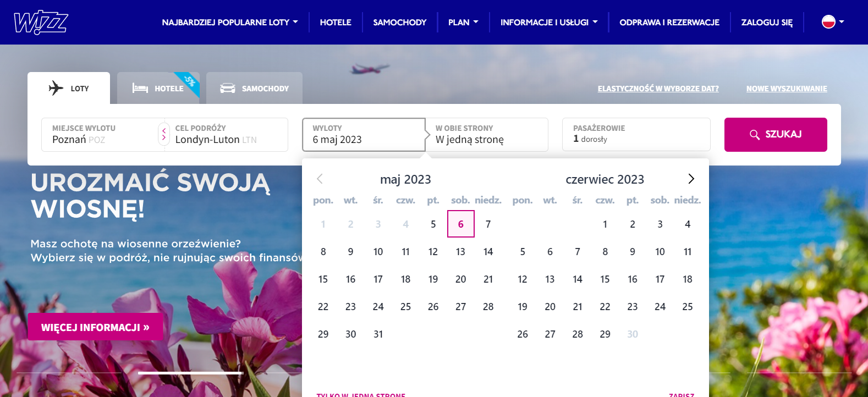The height and width of the screenshot is (397, 868).
Task: Select the Loty tab
Action: (x=69, y=88)
